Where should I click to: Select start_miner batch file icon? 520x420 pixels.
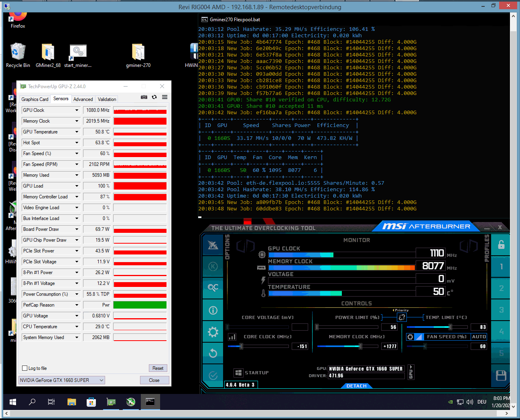[x=78, y=55]
